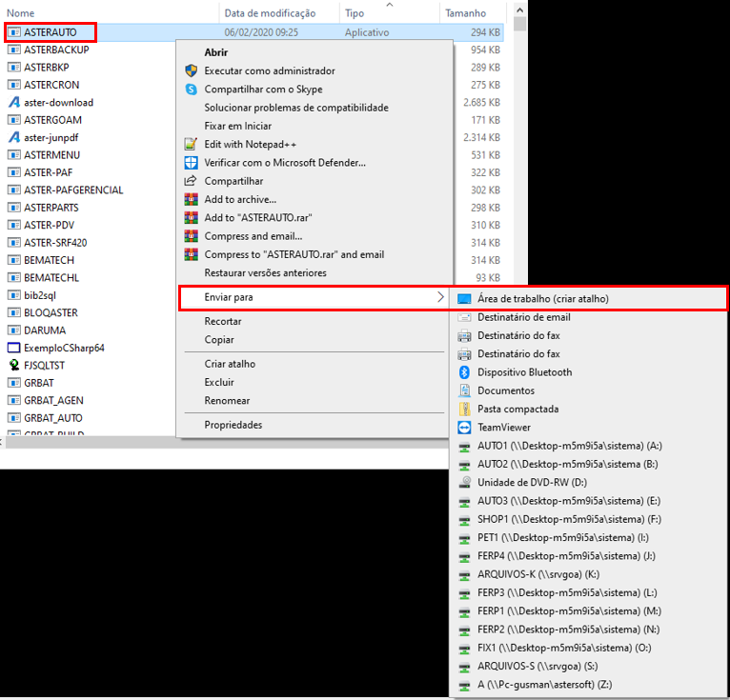
Task: Select the GRBAT_AGEN file
Action: click(x=53, y=400)
